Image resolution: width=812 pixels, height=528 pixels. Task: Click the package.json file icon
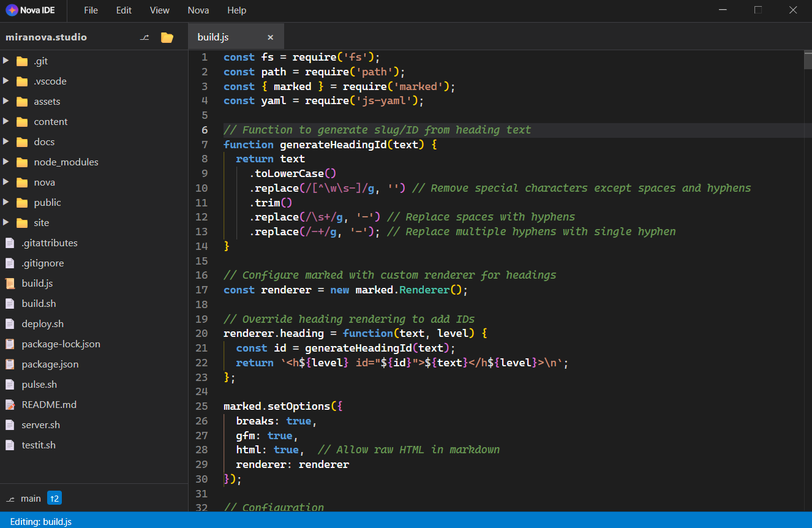point(10,364)
